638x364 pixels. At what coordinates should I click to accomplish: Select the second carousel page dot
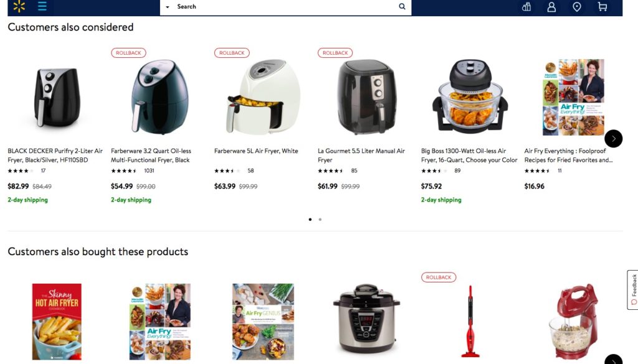pyautogui.click(x=320, y=220)
